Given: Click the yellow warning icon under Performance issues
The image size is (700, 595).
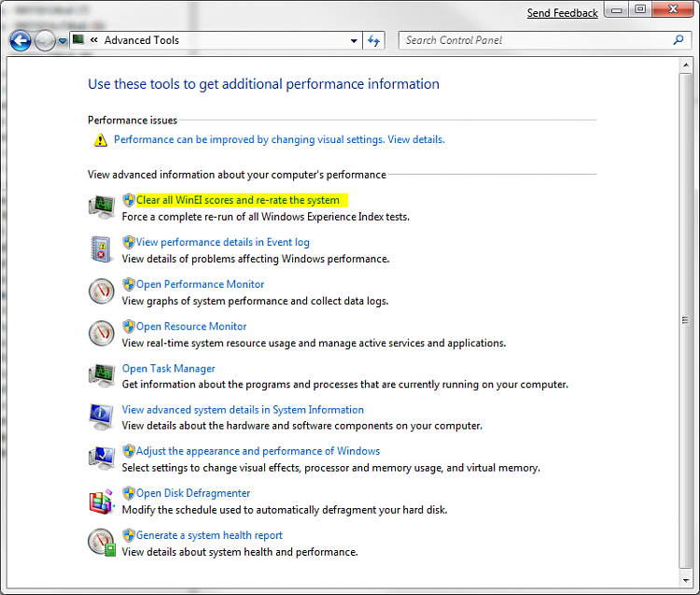Looking at the screenshot, I should 101,140.
